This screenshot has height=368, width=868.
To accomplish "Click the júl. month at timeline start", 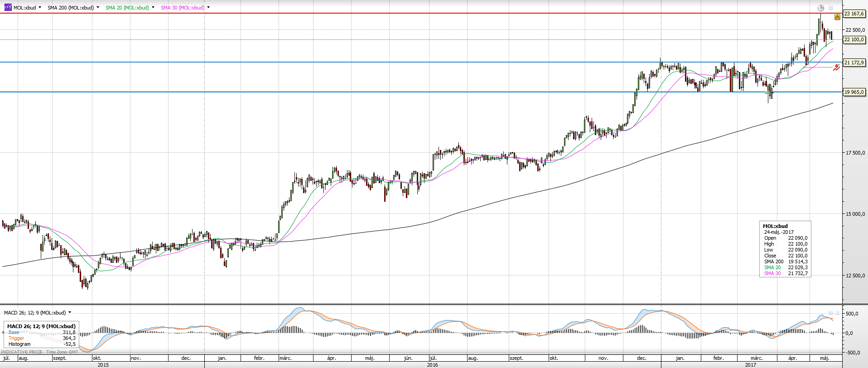I will 6,358.
